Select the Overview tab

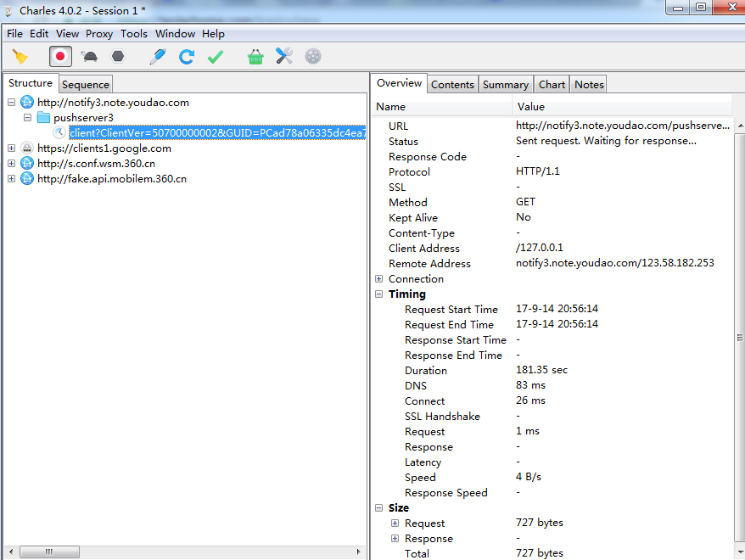[x=399, y=83]
